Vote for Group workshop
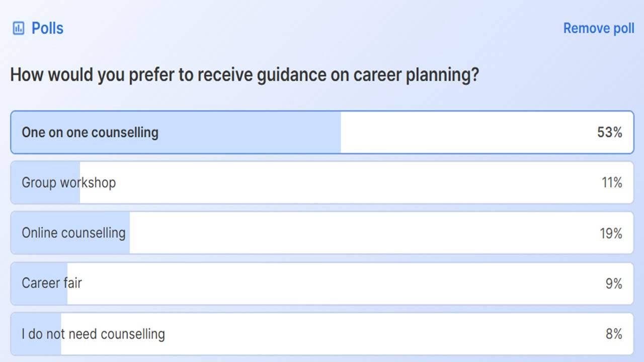The width and height of the screenshot is (644, 362). pyautogui.click(x=68, y=183)
